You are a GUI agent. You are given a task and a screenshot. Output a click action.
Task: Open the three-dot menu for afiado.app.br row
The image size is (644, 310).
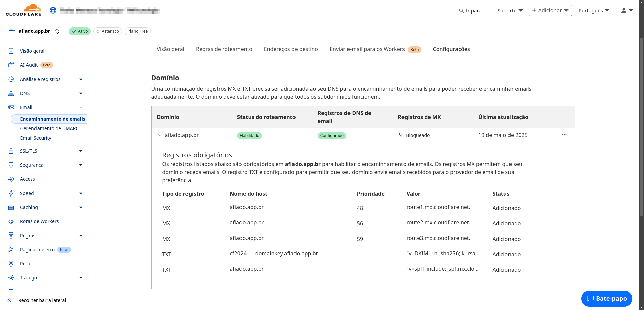point(564,135)
